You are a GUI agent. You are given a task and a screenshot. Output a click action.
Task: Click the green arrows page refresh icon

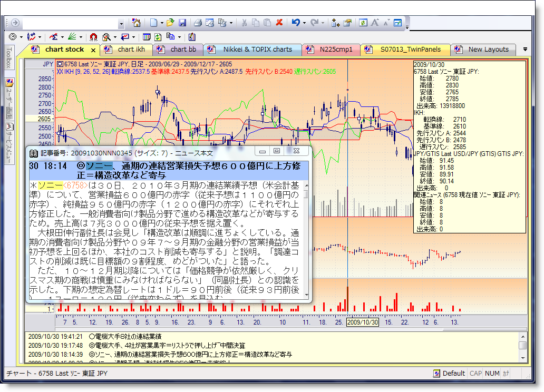pyautogui.click(x=158, y=37)
